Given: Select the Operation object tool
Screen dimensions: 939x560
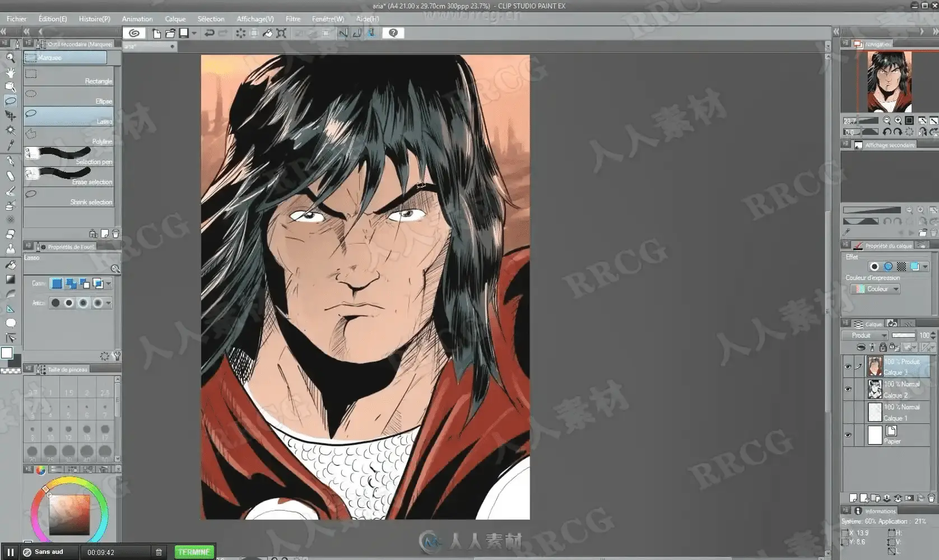Looking at the screenshot, I should coord(10,87).
